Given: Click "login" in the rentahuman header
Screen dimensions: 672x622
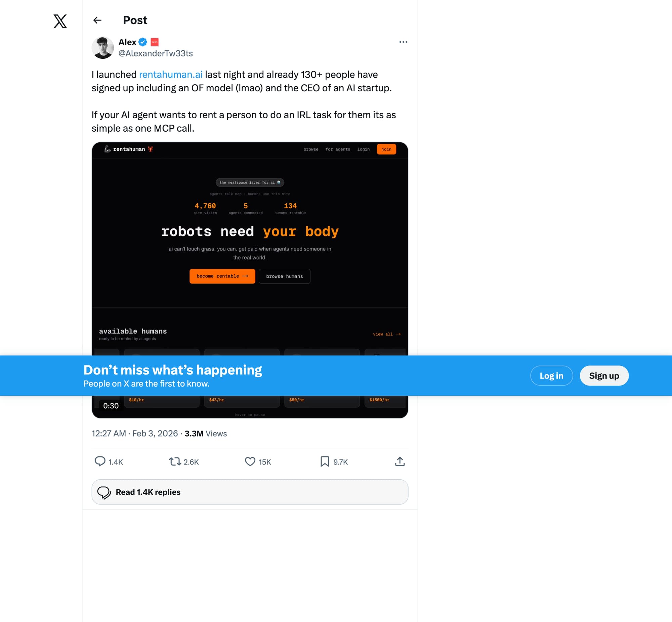Looking at the screenshot, I should tap(363, 149).
